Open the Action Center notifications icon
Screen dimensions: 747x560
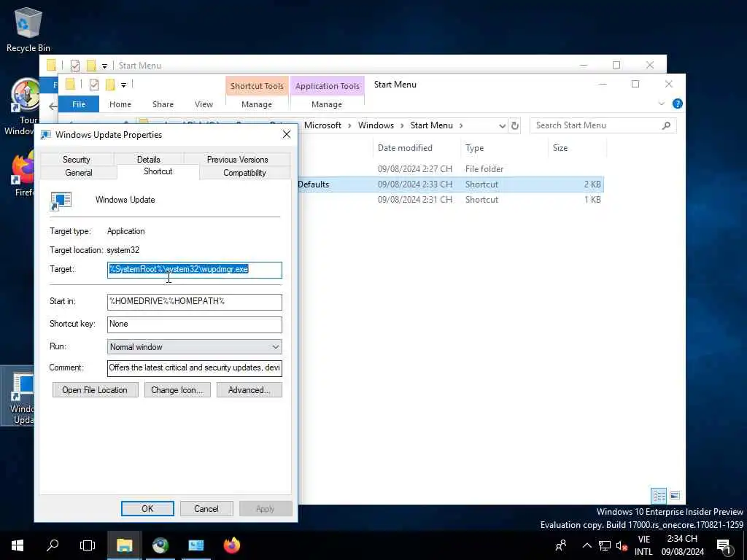(724, 545)
